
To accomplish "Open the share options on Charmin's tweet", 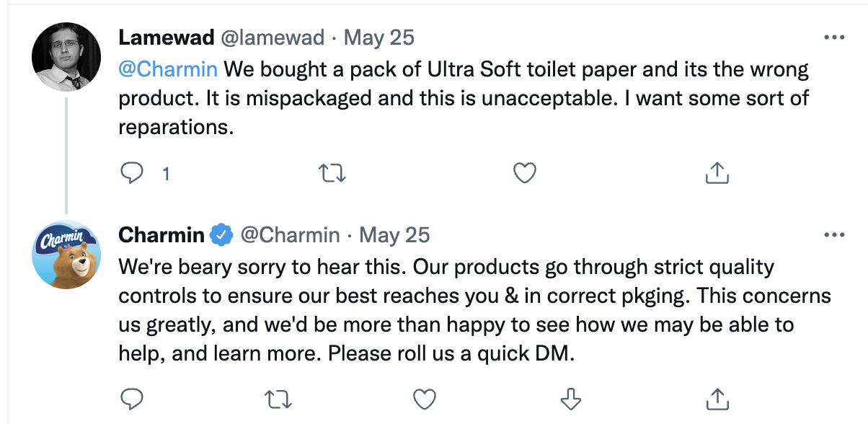I will pos(717,398).
